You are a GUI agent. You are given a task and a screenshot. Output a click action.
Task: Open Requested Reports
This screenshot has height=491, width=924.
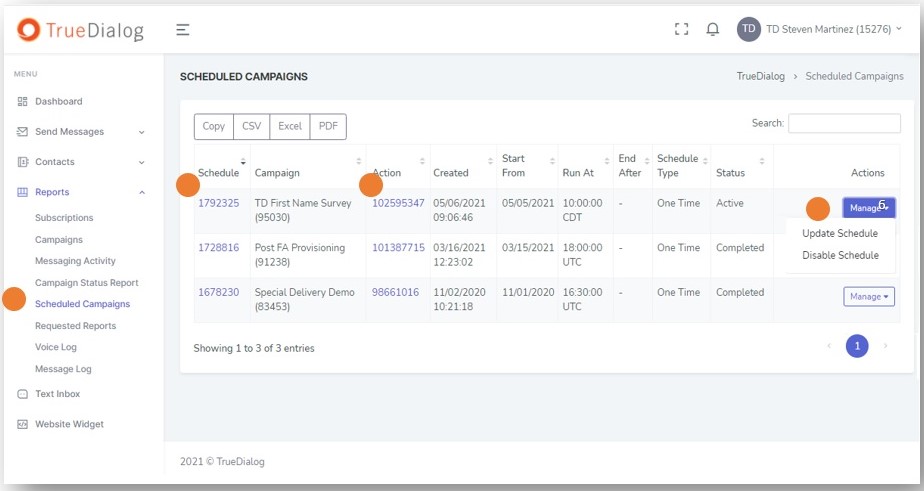point(75,325)
